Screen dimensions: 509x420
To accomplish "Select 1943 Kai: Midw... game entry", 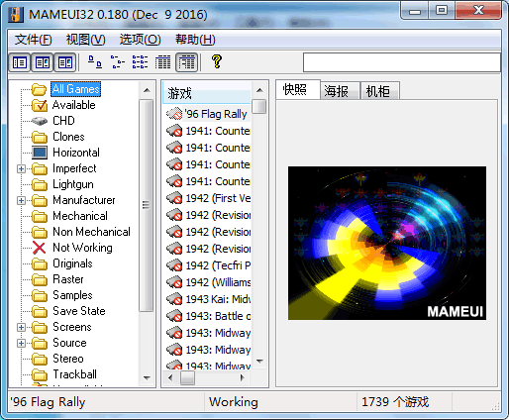I will pos(218,299).
